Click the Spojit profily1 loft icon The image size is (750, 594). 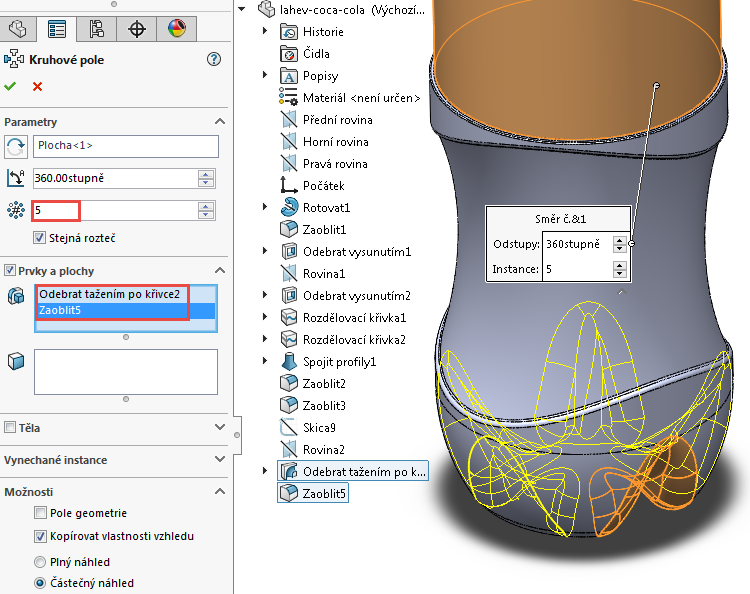(289, 362)
